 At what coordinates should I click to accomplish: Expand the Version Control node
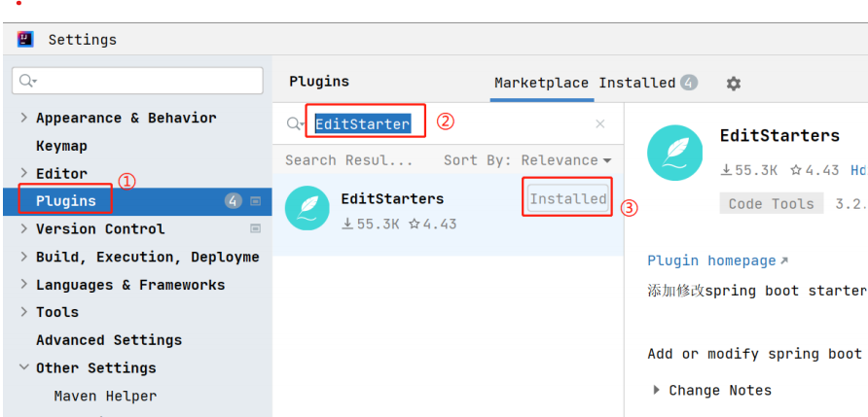[x=23, y=228]
